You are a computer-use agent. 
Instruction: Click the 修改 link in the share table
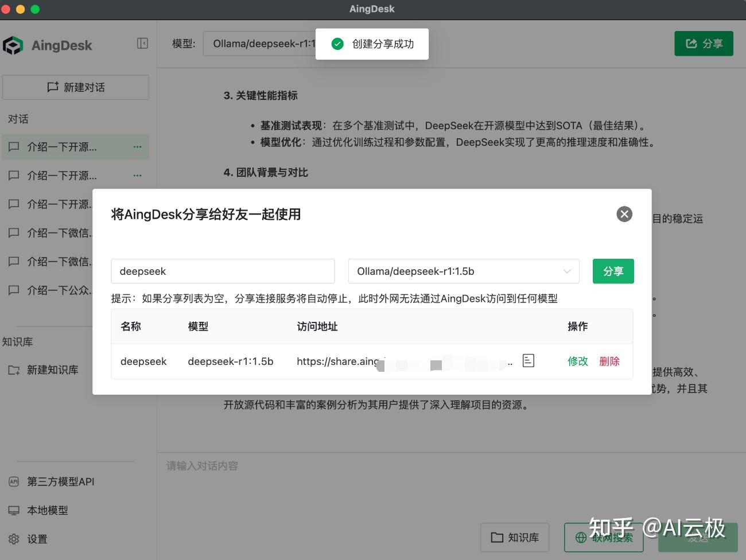tap(577, 361)
